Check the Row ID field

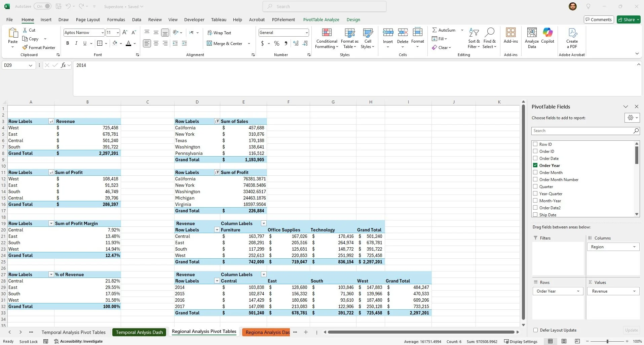tap(535, 144)
